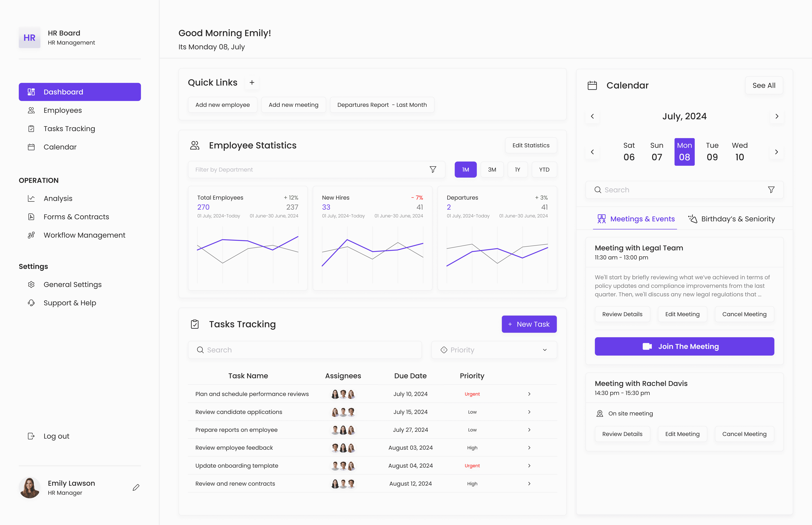Click the filter funnel icon in Employee Statistics

pos(433,169)
